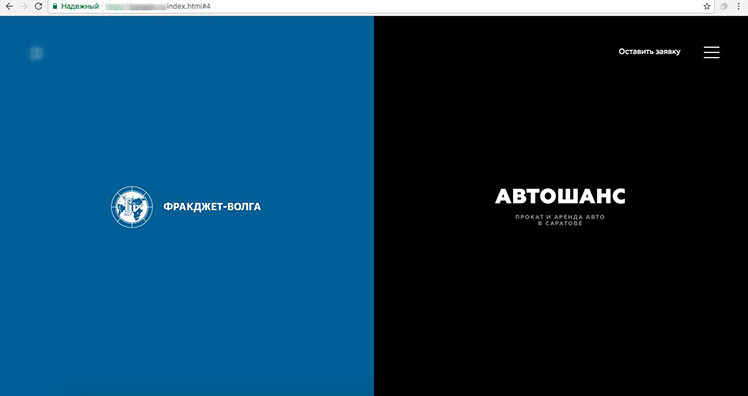748x396 pixels.
Task: Click the Прокат и аренда авто subtitle
Action: (x=560, y=217)
